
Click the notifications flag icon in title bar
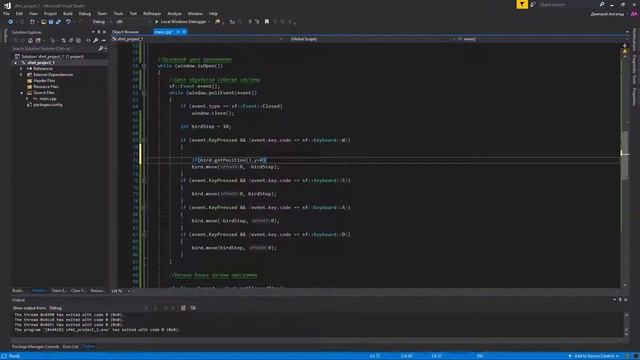tap(522, 4)
